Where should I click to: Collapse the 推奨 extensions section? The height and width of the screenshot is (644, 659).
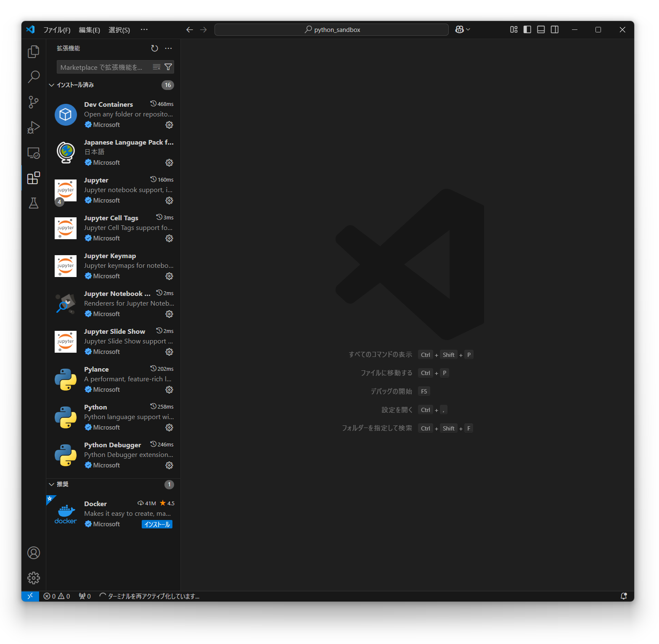[52, 484]
